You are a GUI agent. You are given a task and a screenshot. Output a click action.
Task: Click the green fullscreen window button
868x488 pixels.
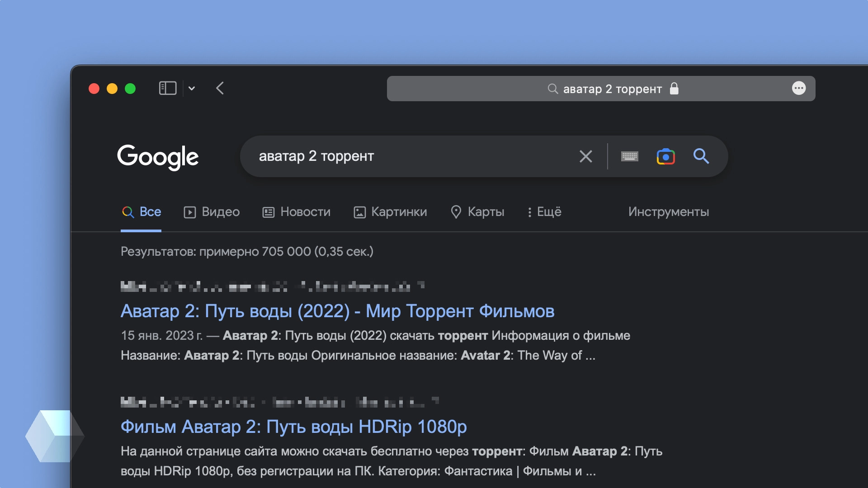click(x=130, y=89)
